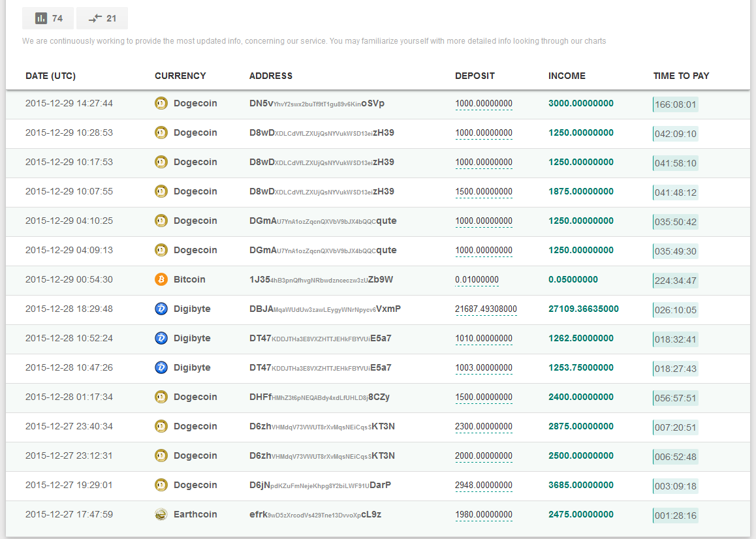
Task: Click Digibyte icon in the 18:29:48 row
Action: click(x=161, y=309)
